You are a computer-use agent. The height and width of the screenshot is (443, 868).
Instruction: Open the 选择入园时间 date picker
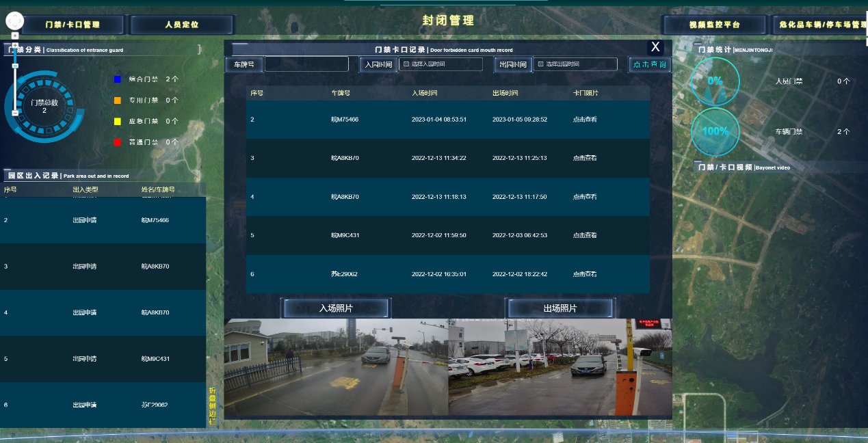click(441, 64)
